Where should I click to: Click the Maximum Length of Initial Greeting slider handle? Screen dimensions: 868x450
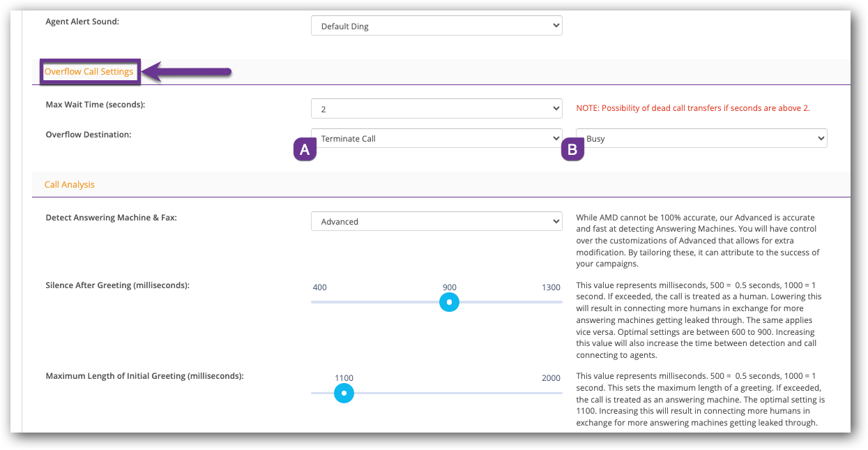pos(344,393)
